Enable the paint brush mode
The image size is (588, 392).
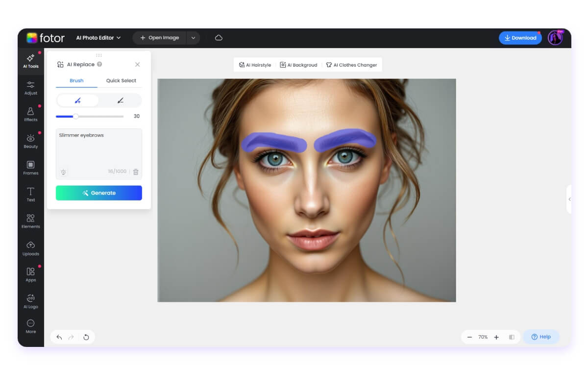coord(78,100)
